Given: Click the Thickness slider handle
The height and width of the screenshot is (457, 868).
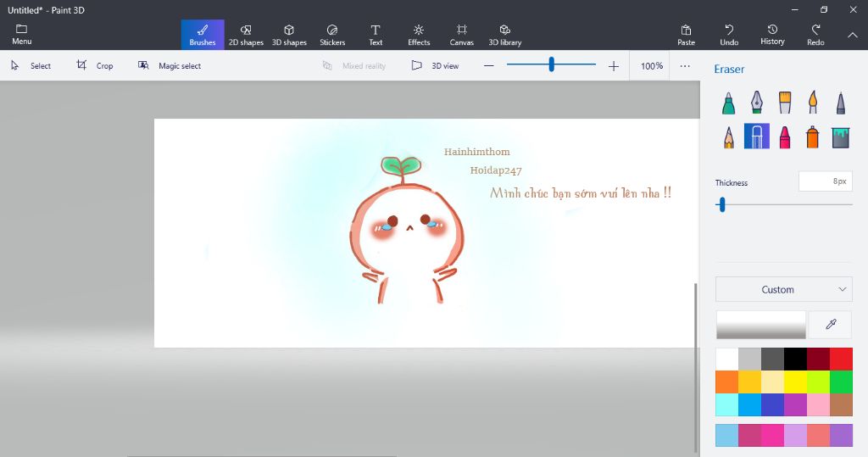Looking at the screenshot, I should pos(722,205).
